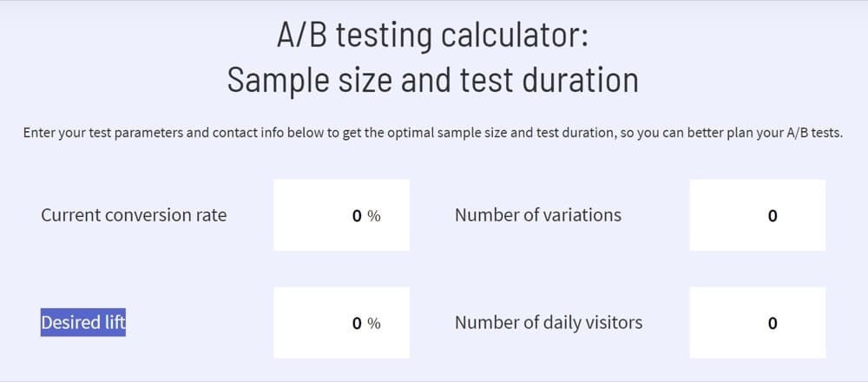This screenshot has height=382, width=868.
Task: Click the Current conversion rate label text
Action: pyautogui.click(x=134, y=214)
